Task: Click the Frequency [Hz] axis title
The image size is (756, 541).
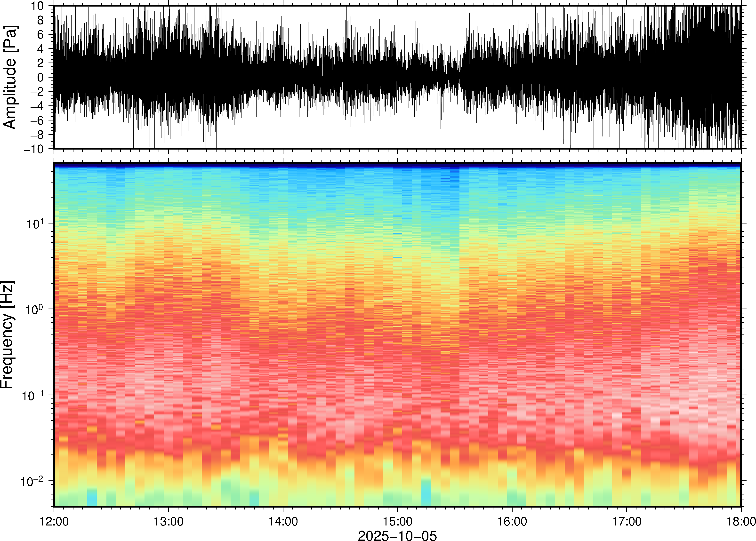Action: (x=7, y=335)
